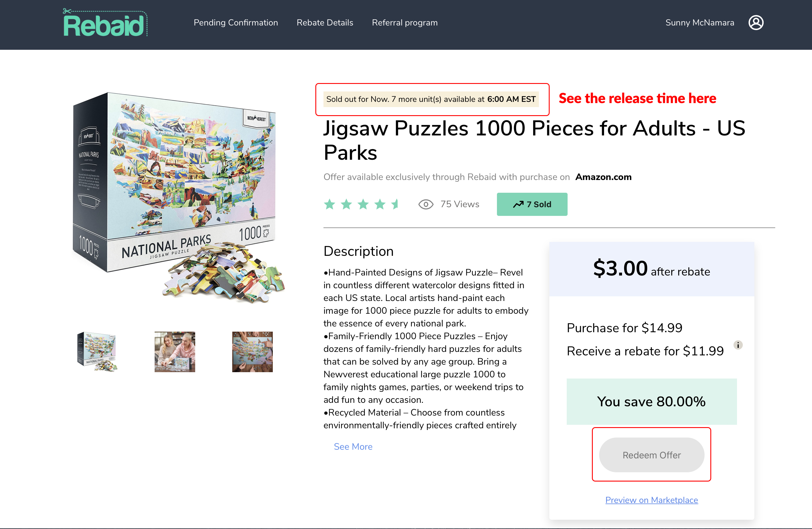
Task: Expand description with See More
Action: [353, 447]
